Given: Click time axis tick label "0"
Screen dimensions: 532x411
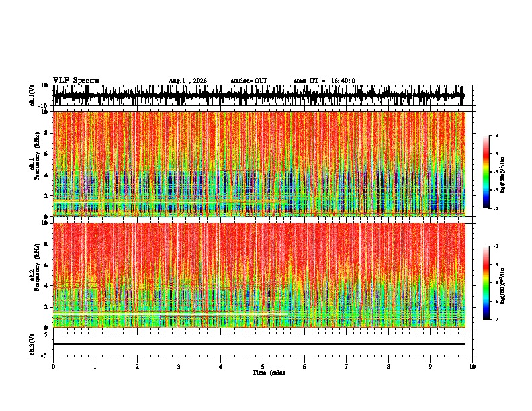Looking at the screenshot, I should (53, 367).
